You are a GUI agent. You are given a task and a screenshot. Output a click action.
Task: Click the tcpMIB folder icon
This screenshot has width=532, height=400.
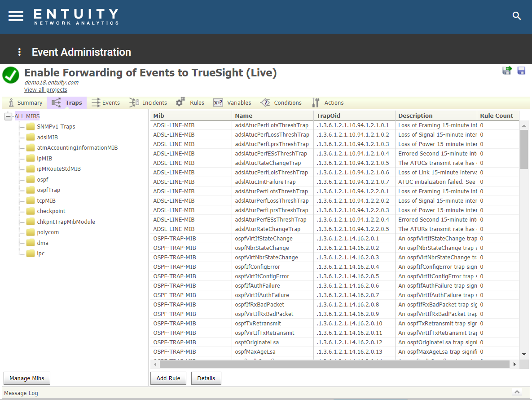point(31,201)
